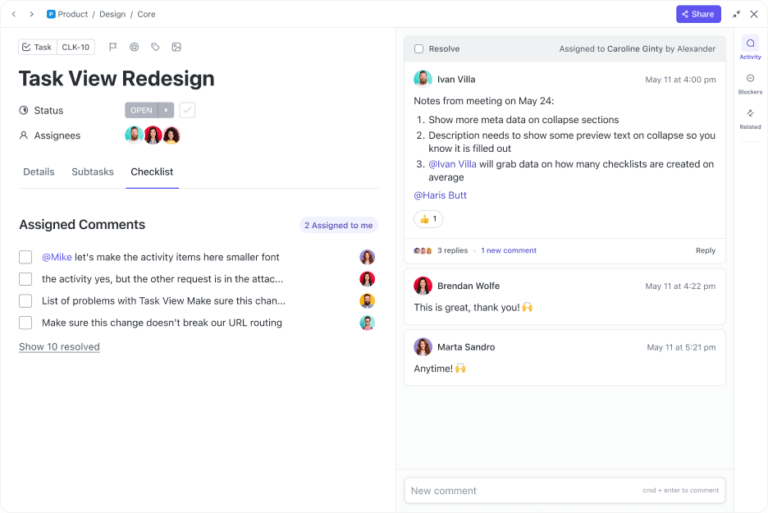This screenshot has height=513, width=768.
Task: Mark task complete with status checkmark box
Action: (x=187, y=110)
